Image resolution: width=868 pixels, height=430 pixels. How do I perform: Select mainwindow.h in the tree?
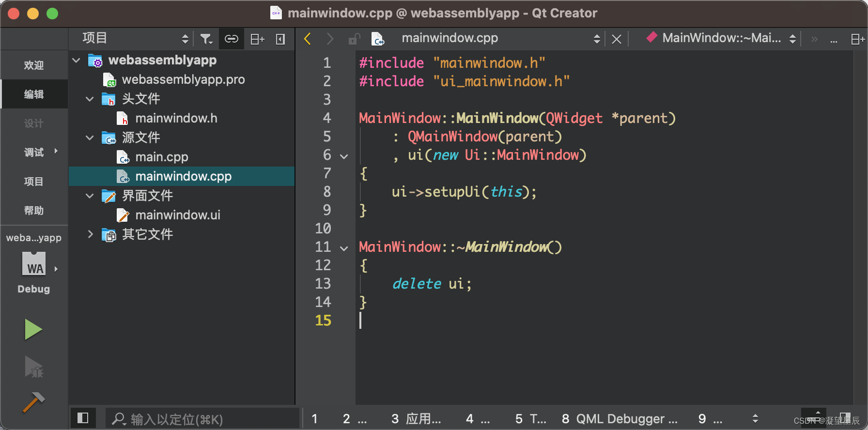click(176, 118)
